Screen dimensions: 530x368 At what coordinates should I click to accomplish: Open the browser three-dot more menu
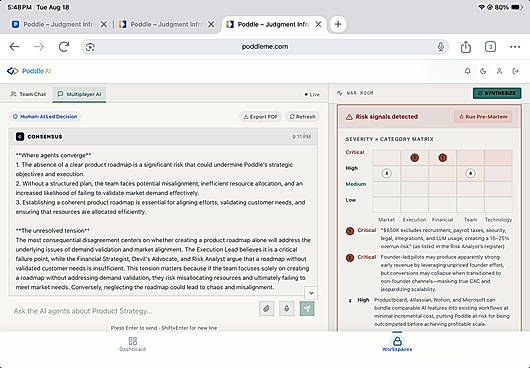515,47
